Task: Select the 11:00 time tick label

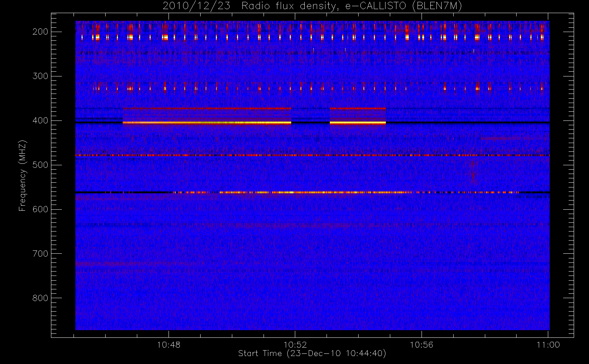Action: click(548, 345)
